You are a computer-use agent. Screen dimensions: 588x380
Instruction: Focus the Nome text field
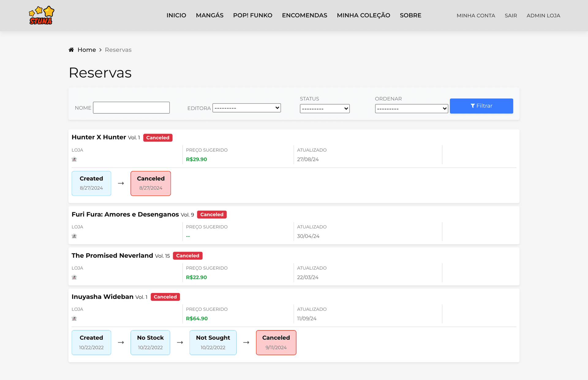(131, 108)
